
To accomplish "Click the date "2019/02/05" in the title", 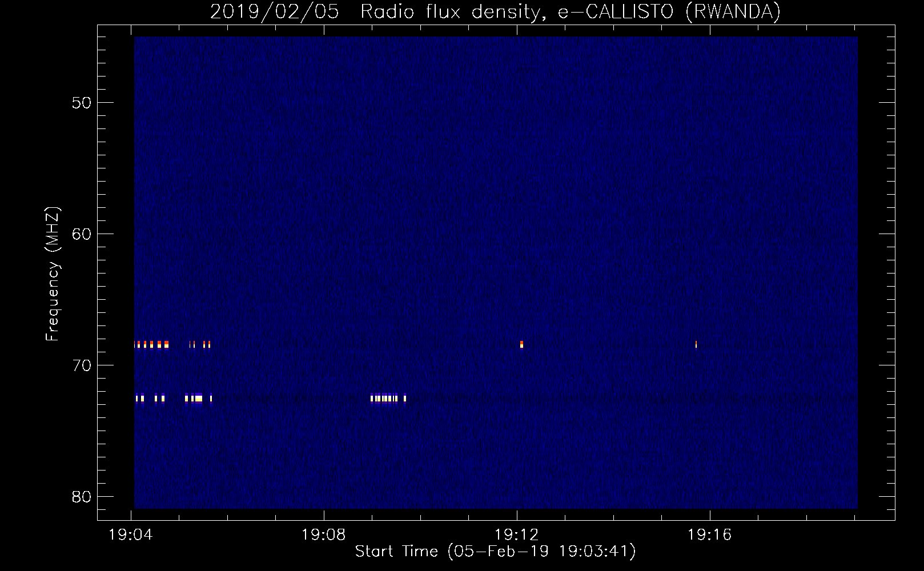I will coord(274,11).
